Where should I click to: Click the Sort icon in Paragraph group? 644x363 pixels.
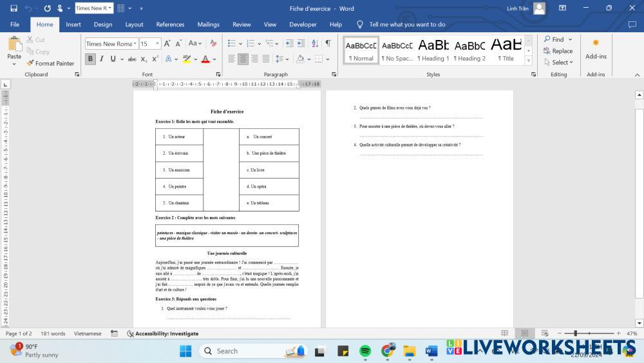(x=315, y=43)
